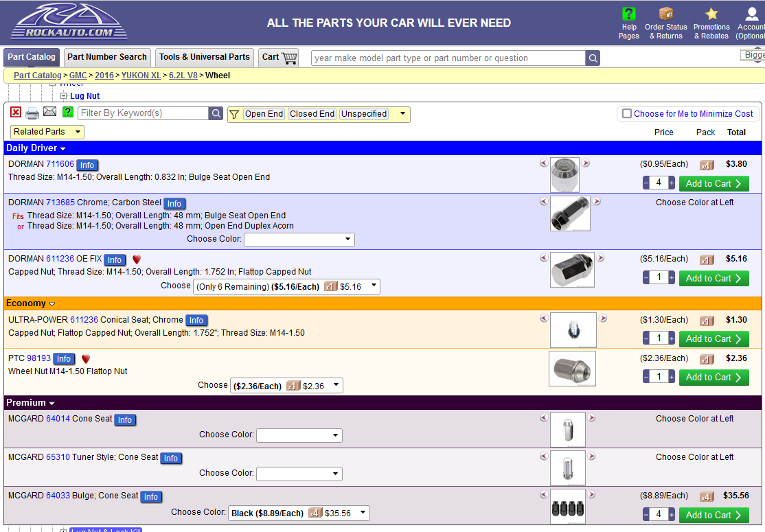Email the parts list via envelope icon

[49, 112]
